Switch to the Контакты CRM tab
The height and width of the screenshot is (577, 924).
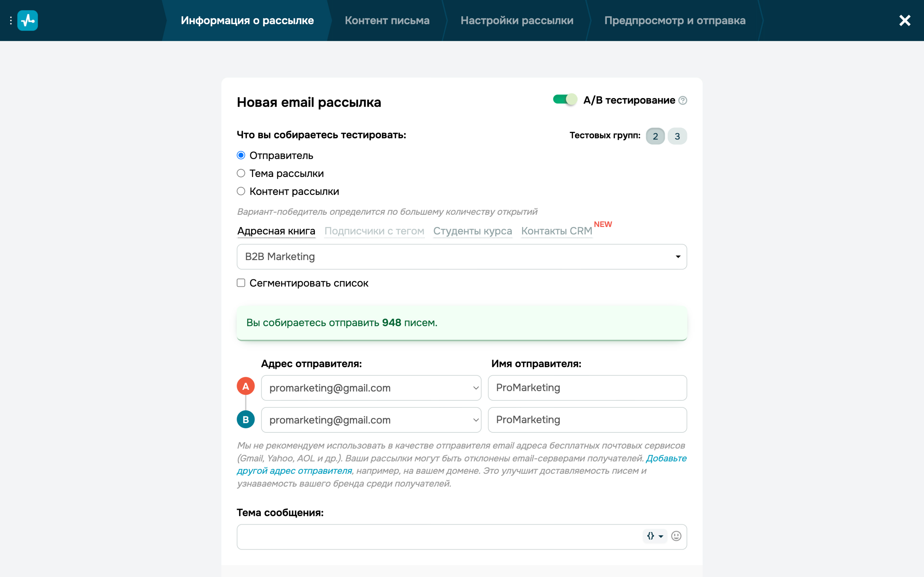(557, 231)
